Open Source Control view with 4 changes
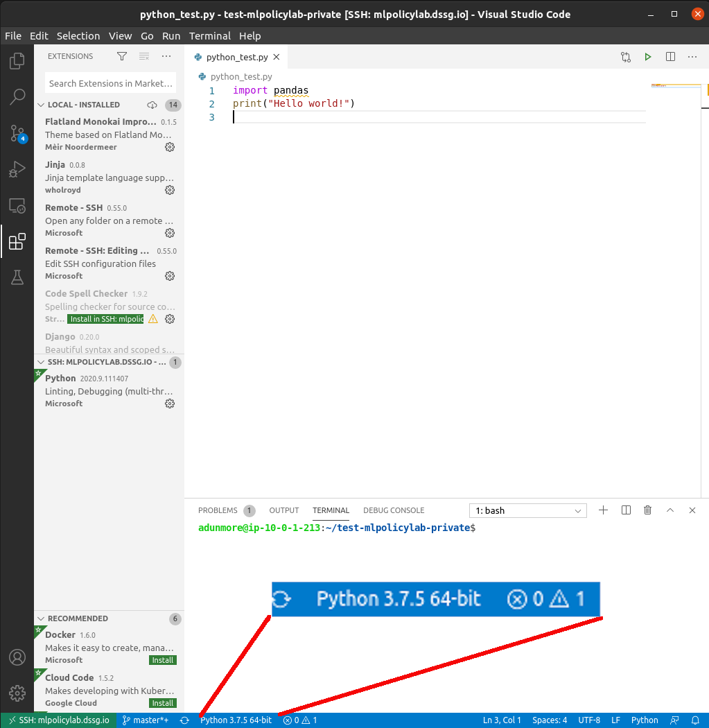This screenshot has height=728, width=709. click(18, 133)
